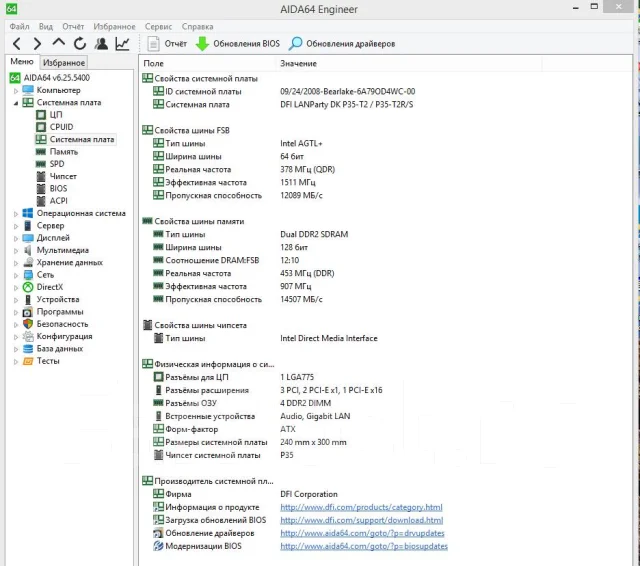Click the Forward navigation arrow
This screenshot has width=640, height=566.
pos(37,44)
